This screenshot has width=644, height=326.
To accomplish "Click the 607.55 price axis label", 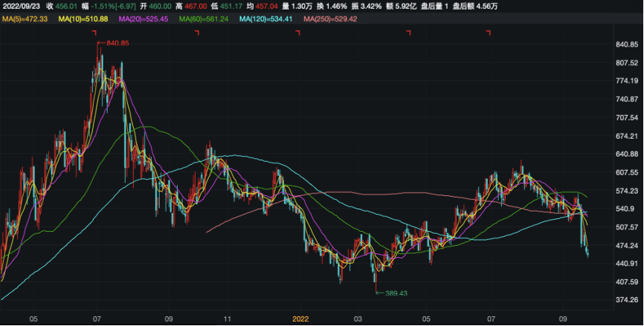I will coord(627,172).
